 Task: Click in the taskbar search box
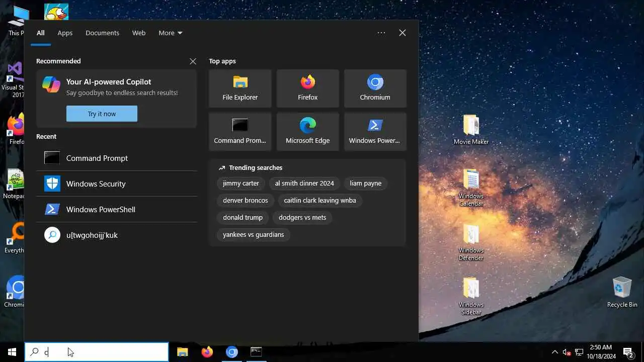[97, 352]
